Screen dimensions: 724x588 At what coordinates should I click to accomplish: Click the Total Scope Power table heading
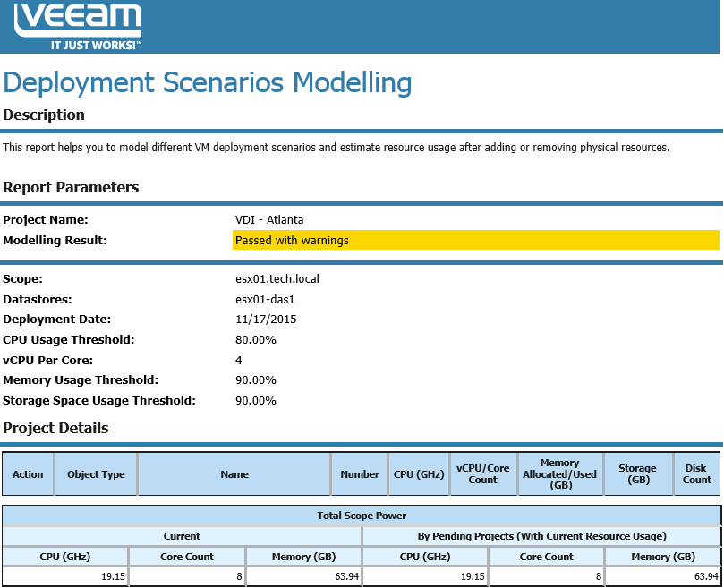click(362, 516)
